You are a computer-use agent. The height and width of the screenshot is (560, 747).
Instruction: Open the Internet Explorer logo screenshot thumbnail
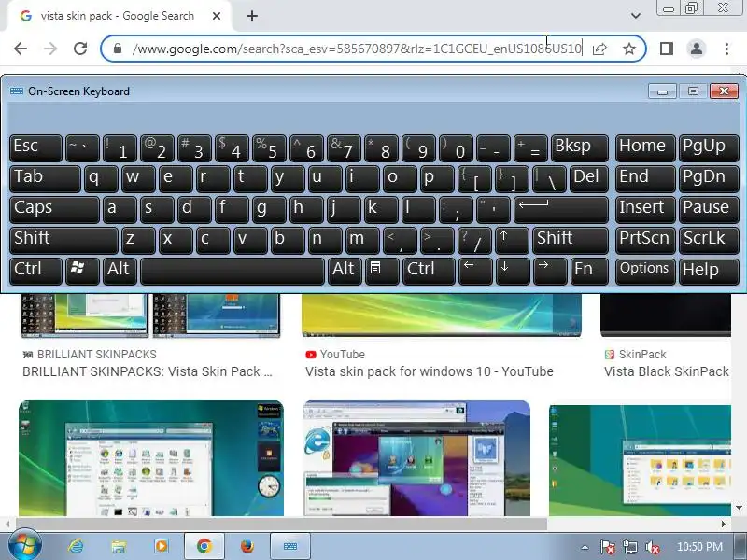416,458
